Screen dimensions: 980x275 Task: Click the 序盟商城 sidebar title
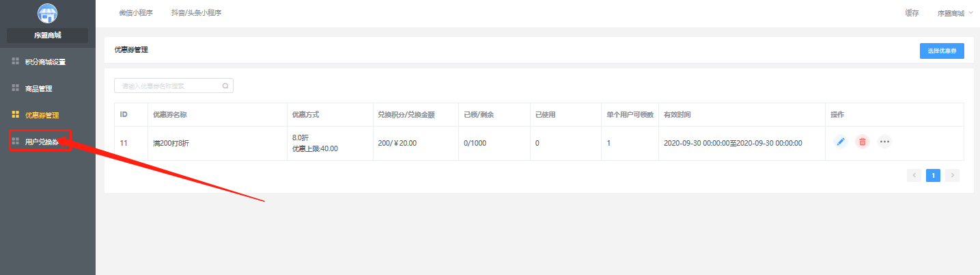(x=48, y=35)
